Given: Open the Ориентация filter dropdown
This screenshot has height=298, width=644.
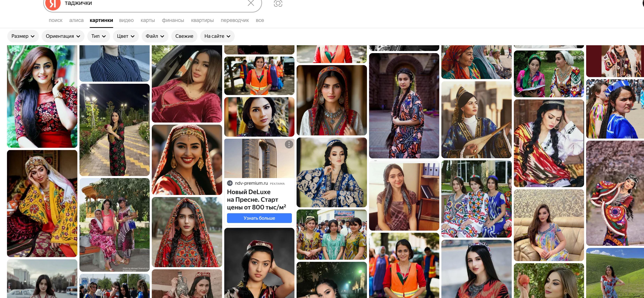Looking at the screenshot, I should point(63,36).
